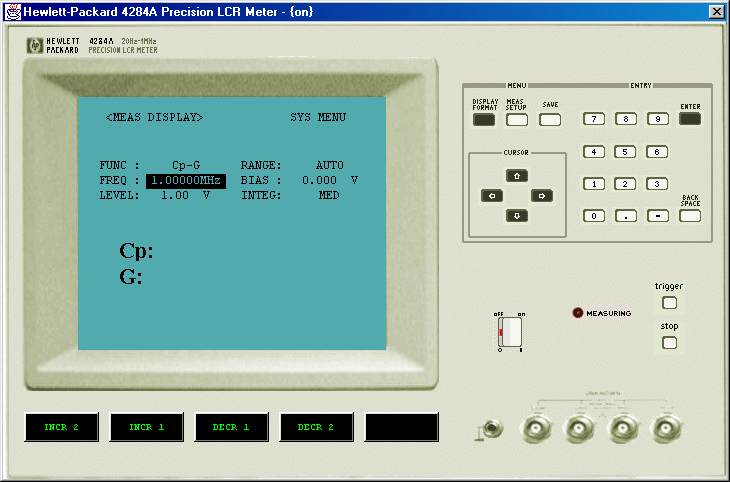This screenshot has height=482, width=730.
Task: Click the BACK SPACE key
Action: pyautogui.click(x=690, y=216)
